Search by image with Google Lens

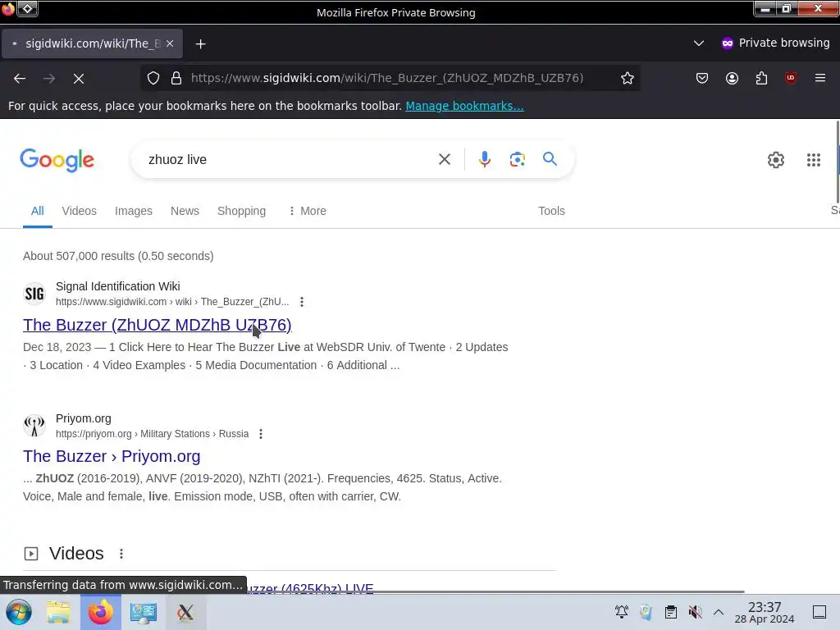517,159
